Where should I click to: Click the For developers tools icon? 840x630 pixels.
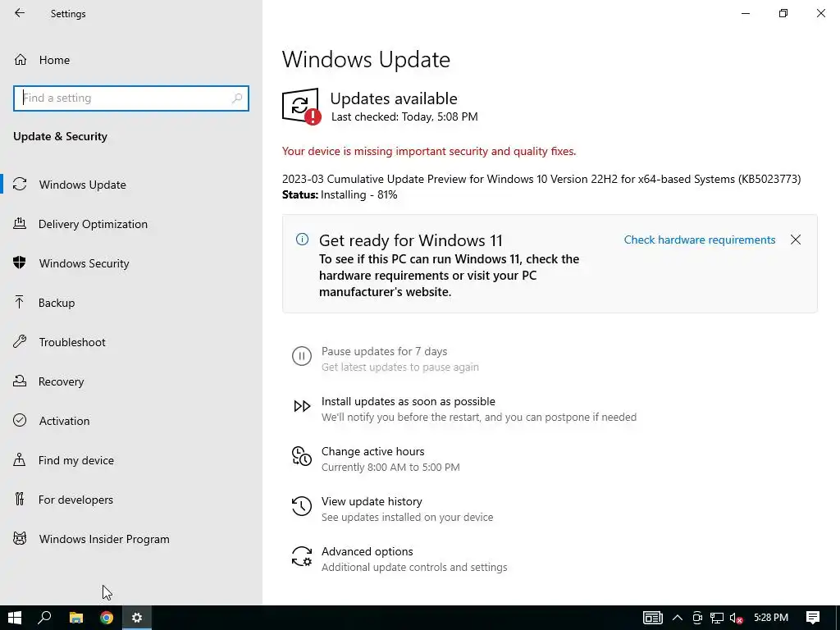tap(20, 499)
